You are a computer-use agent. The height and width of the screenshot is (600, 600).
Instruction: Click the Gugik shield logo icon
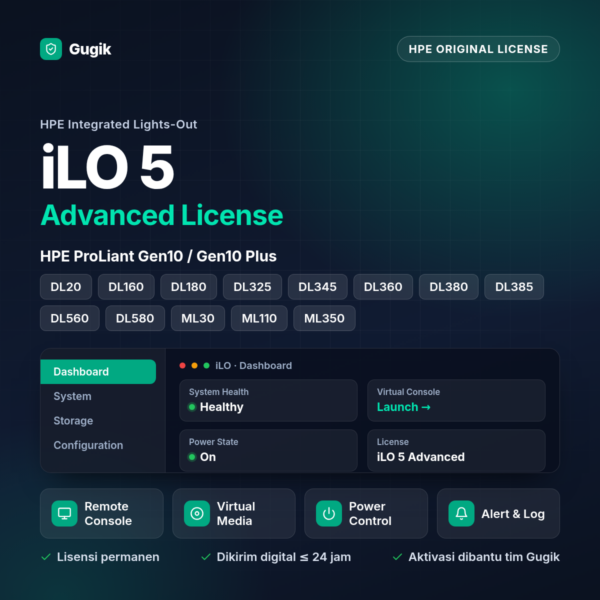click(x=51, y=49)
